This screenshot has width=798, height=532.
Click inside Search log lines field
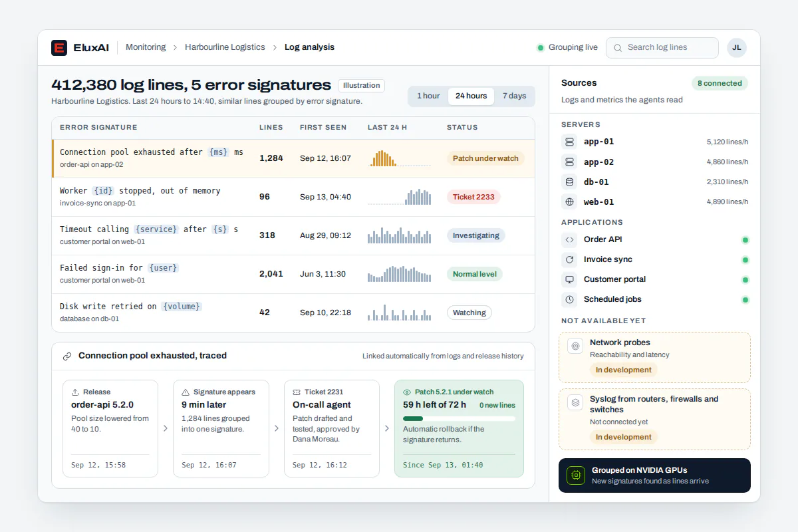coord(662,48)
